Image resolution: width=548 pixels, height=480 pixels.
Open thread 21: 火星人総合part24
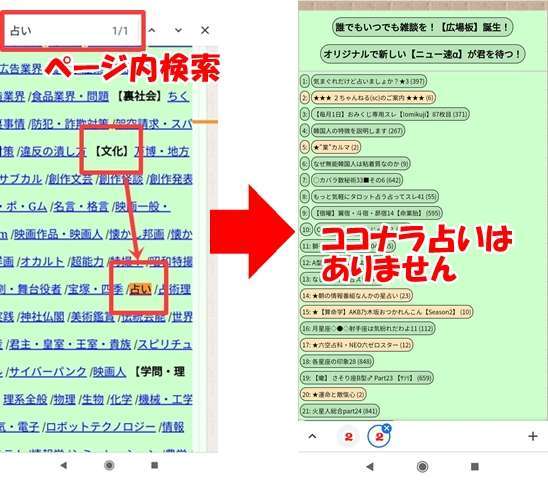click(340, 411)
